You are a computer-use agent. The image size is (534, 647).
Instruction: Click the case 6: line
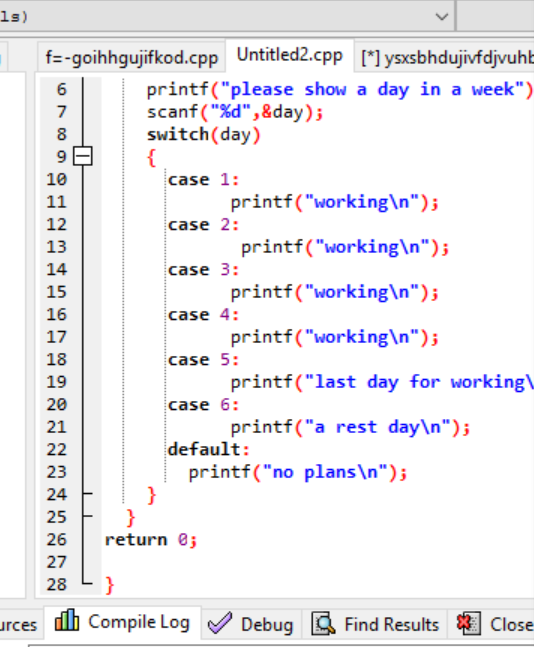(203, 404)
